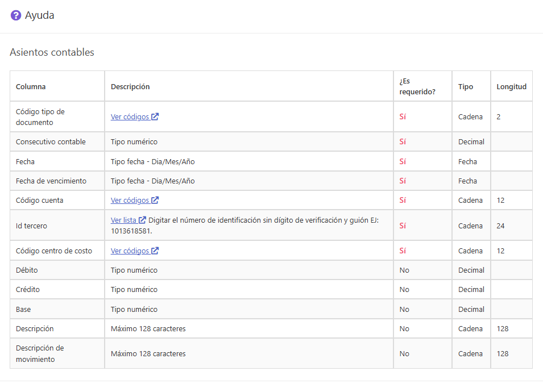Image resolution: width=543 pixels, height=392 pixels.
Task: Open the Ver lista link for Id tercero
Action: point(123,220)
